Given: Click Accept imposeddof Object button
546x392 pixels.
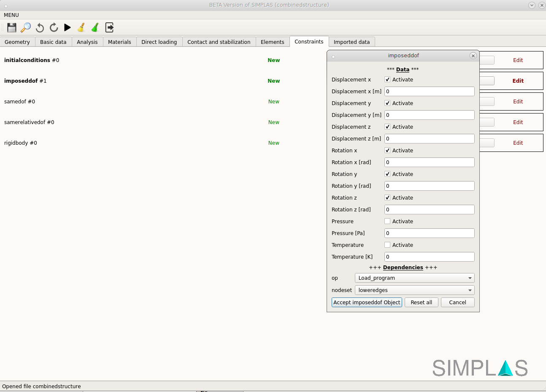Looking at the screenshot, I should coord(367,303).
